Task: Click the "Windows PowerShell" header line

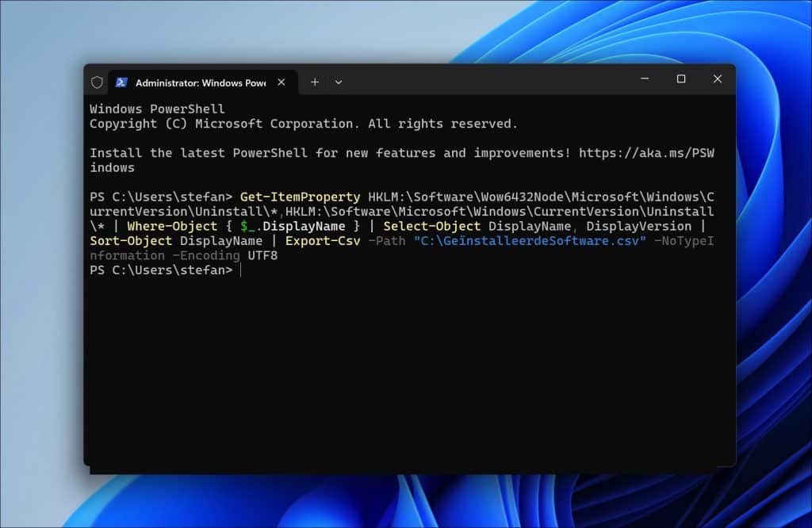Action: coord(158,109)
